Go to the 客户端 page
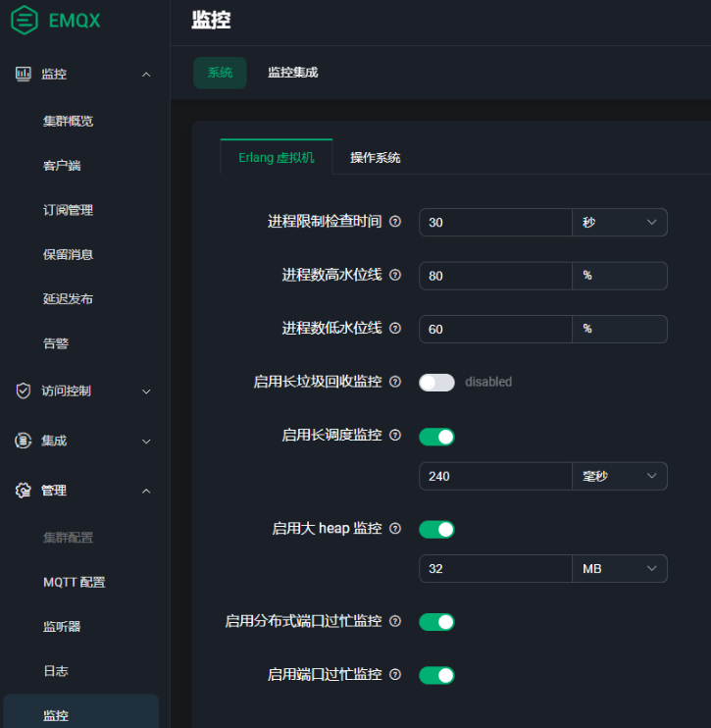The width and height of the screenshot is (711, 728). point(62,166)
